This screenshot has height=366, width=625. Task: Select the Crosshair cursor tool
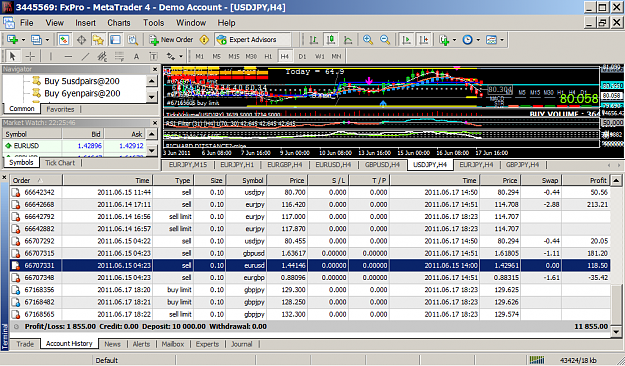pyautogui.click(x=30, y=56)
